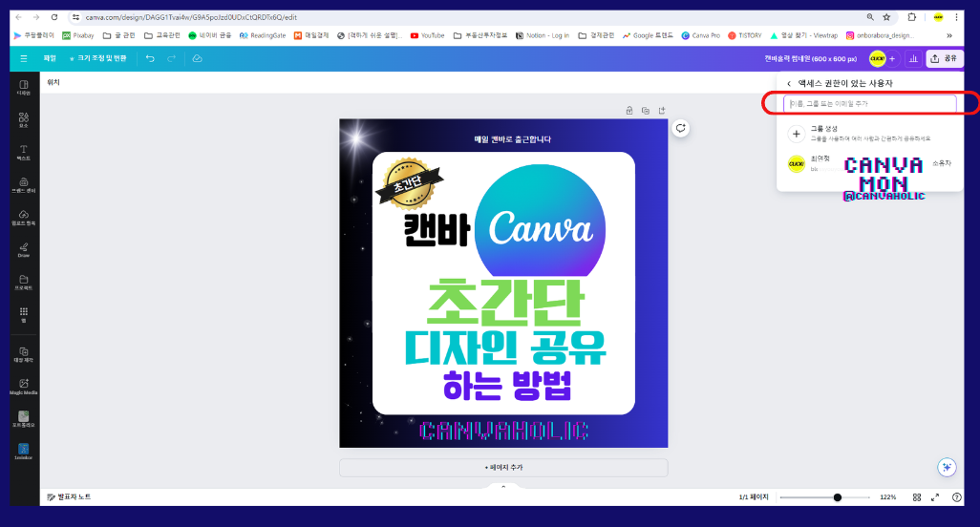Screen dimensions: 980x527
Task: Open the 포트폴리오 app in the sidebar
Action: click(24, 420)
